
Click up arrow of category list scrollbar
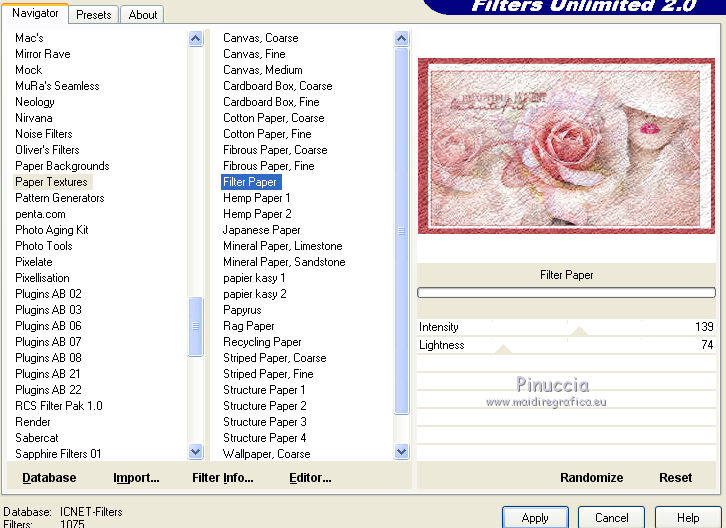pyautogui.click(x=196, y=38)
